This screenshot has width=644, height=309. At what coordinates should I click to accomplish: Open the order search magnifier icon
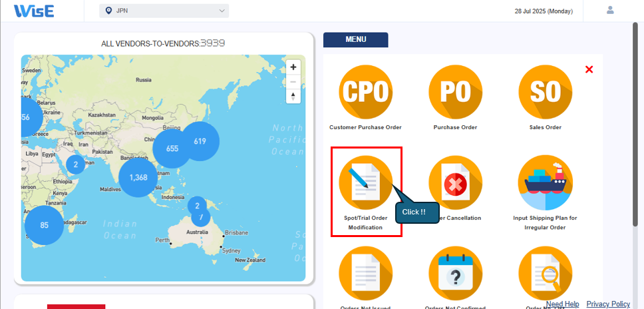(545, 273)
